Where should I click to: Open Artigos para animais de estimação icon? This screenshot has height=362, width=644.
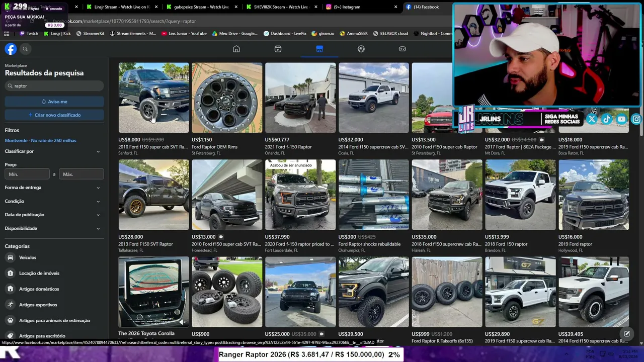point(10,320)
